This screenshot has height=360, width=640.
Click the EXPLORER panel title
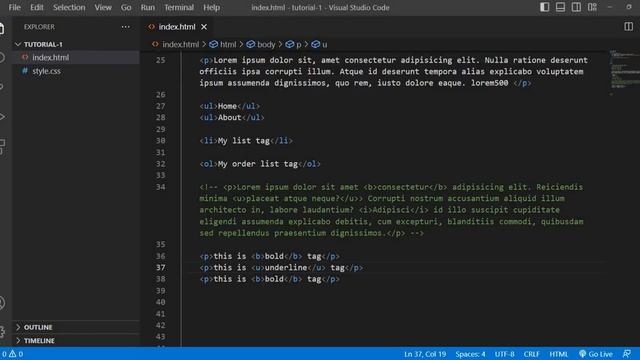39,27
